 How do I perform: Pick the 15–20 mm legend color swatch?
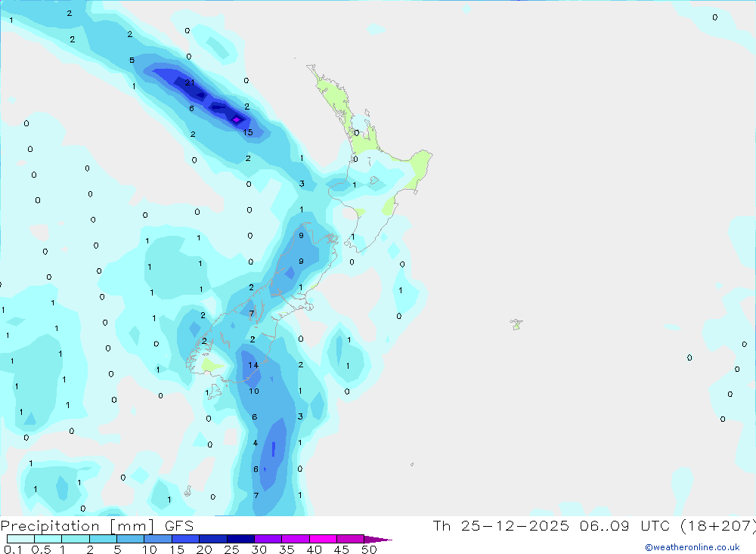[x=186, y=539]
